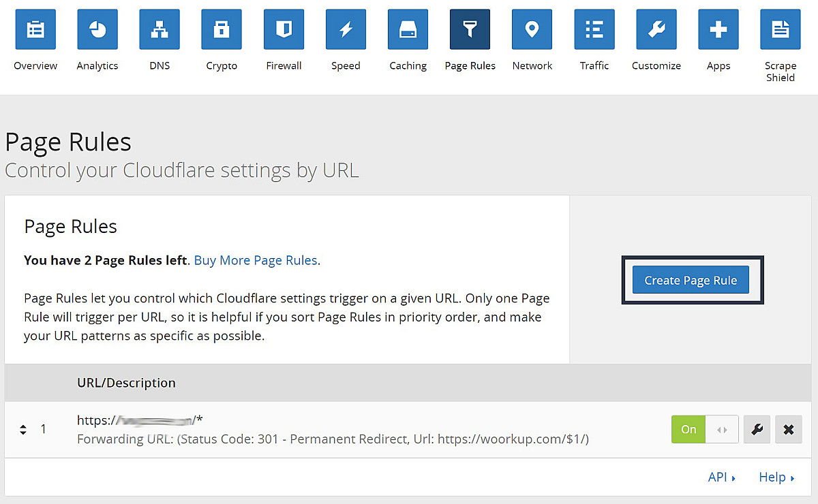
Task: Switch to the Page Rules tab
Action: click(x=470, y=29)
